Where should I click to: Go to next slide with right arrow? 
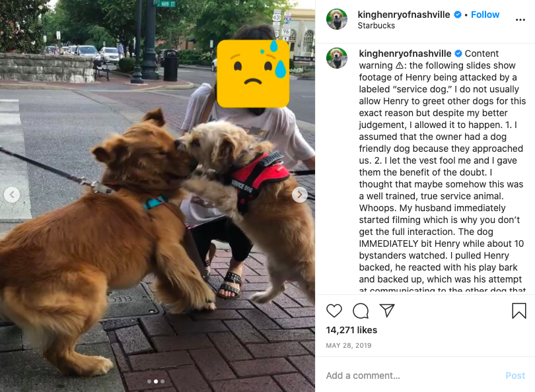pos(300,195)
